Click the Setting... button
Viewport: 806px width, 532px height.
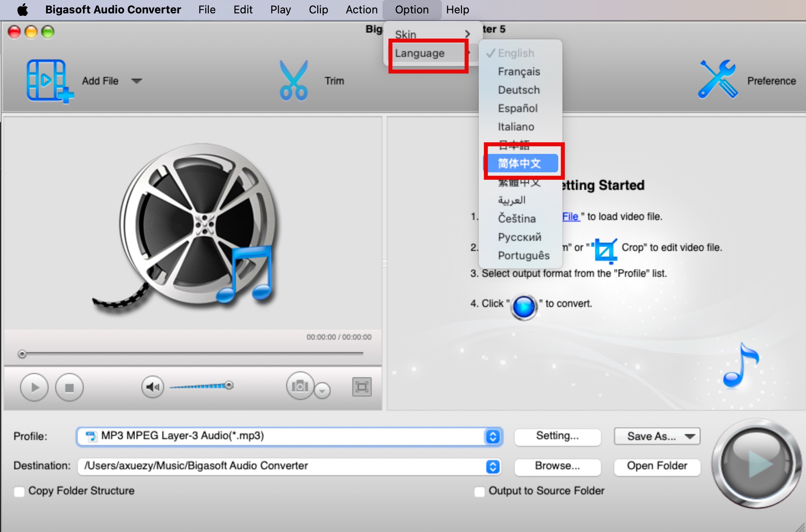click(557, 437)
